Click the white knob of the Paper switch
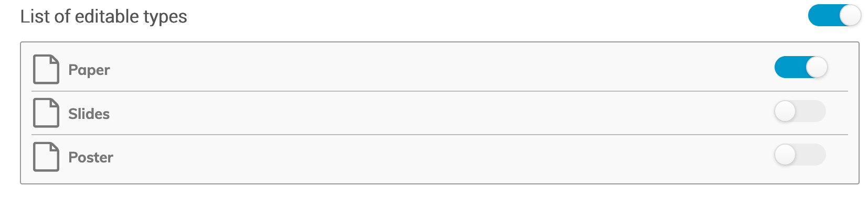868x197 pixels. tap(817, 67)
